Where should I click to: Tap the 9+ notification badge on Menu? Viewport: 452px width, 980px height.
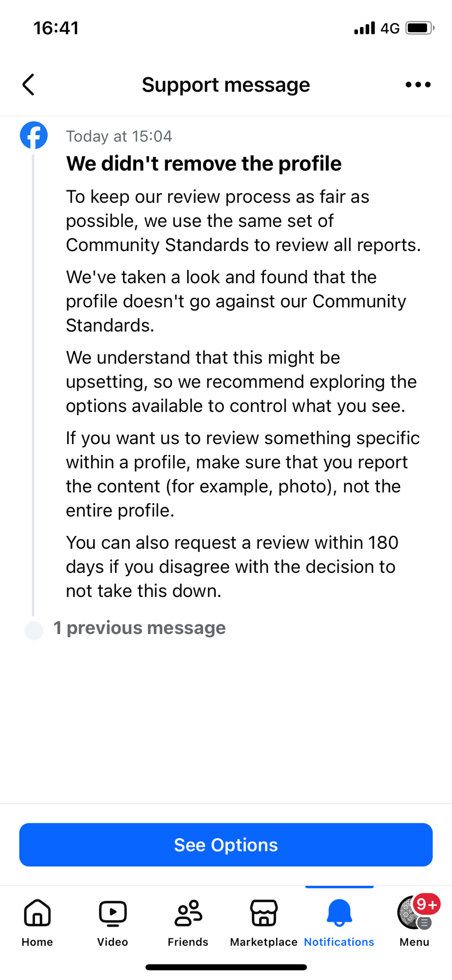pos(427,905)
